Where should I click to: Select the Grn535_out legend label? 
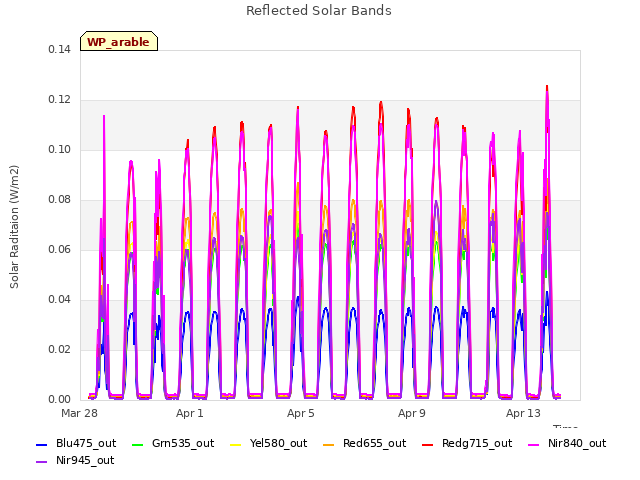[x=183, y=444]
